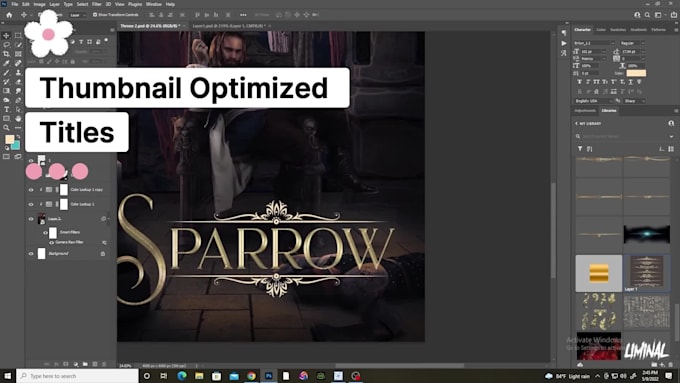Viewport: 680px width, 383px height.
Task: Switch to the Swatches tab
Action: pyautogui.click(x=618, y=29)
